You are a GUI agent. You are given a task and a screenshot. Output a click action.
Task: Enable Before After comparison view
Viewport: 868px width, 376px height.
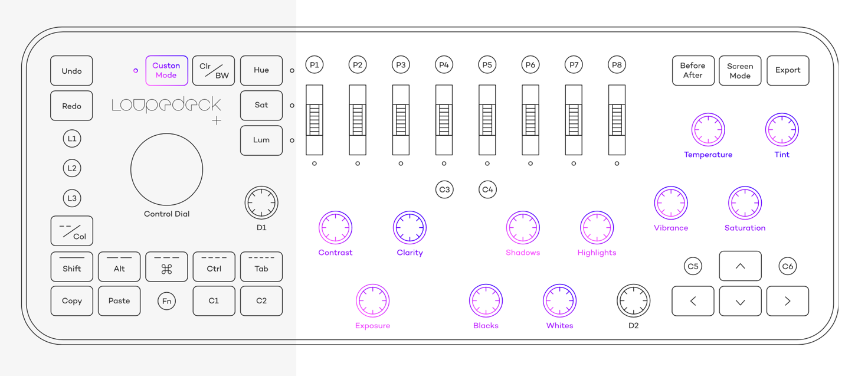(x=693, y=70)
